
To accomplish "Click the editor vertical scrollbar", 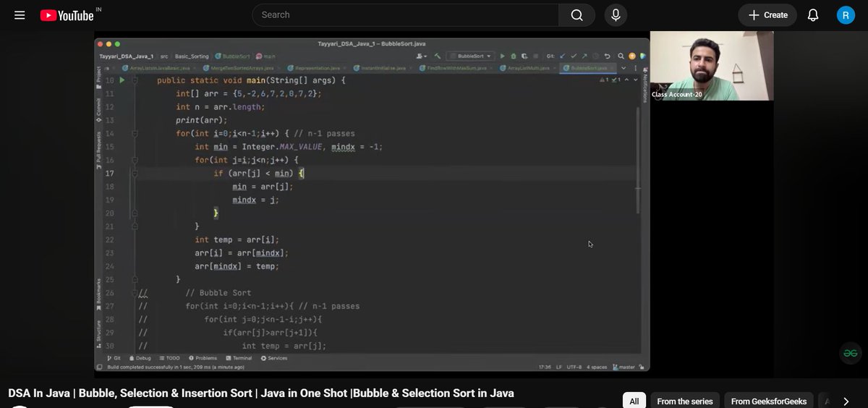I will 637,159.
